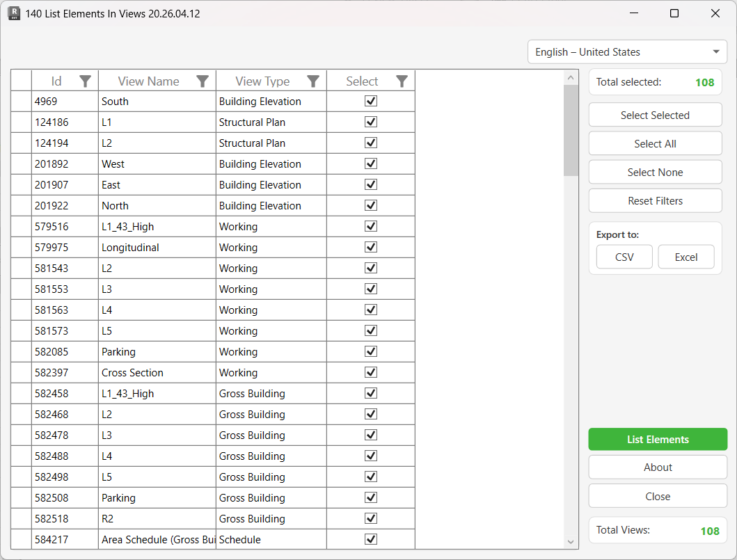Click Select None to clear selections
Viewport: 737px width, 560px height.
pos(655,172)
